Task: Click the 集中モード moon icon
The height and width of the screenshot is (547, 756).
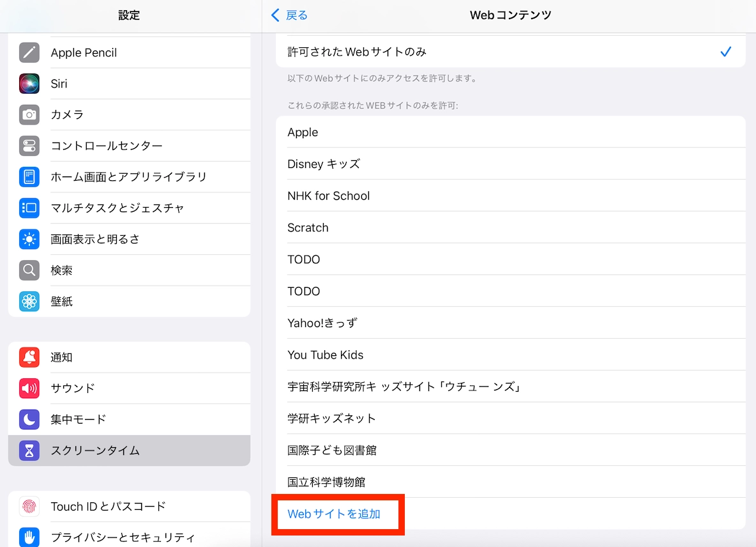Action: click(29, 420)
